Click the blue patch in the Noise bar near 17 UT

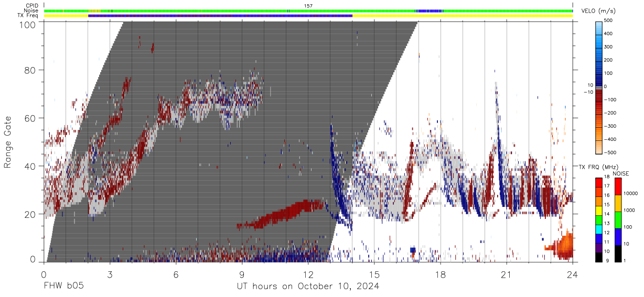[429, 10]
